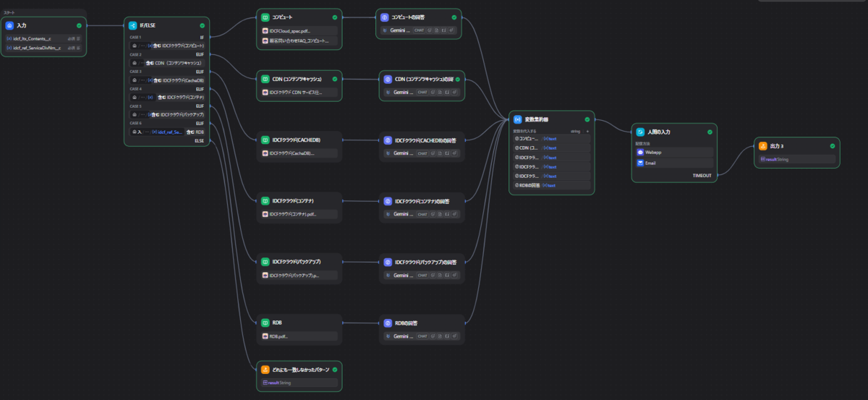The height and width of the screenshot is (400, 868).
Task: Select the 変数集約器 variable aggregator icon
Action: click(518, 119)
